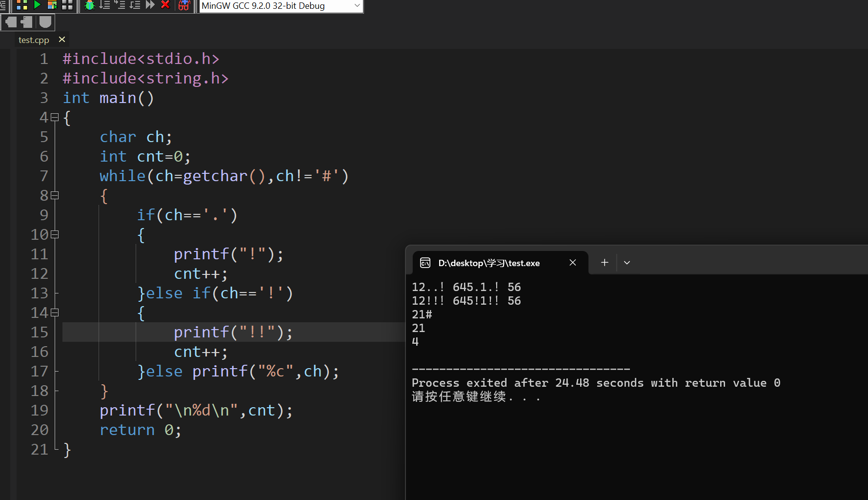Image resolution: width=868 pixels, height=500 pixels.
Task: Collapse the while block fold at line 8
Action: click(x=55, y=195)
